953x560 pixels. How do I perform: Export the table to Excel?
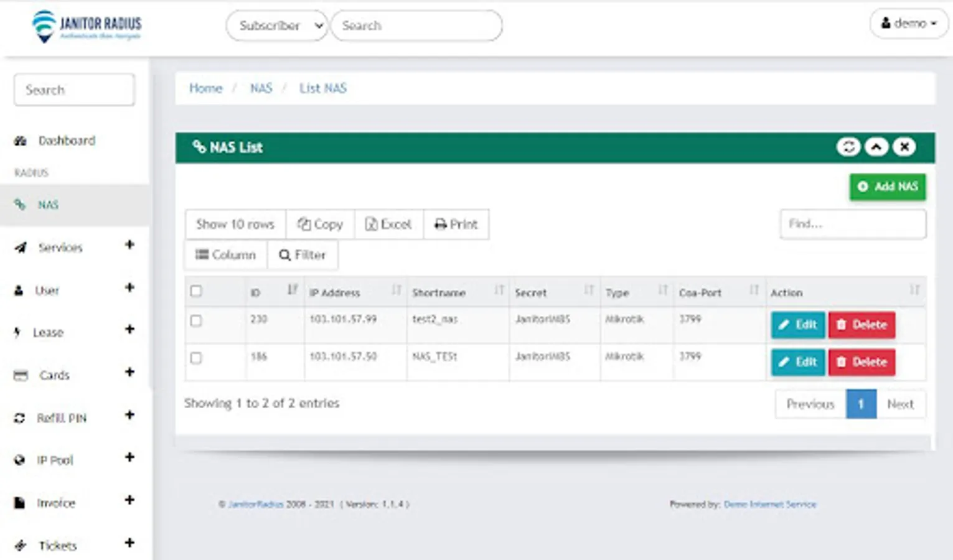[388, 224]
